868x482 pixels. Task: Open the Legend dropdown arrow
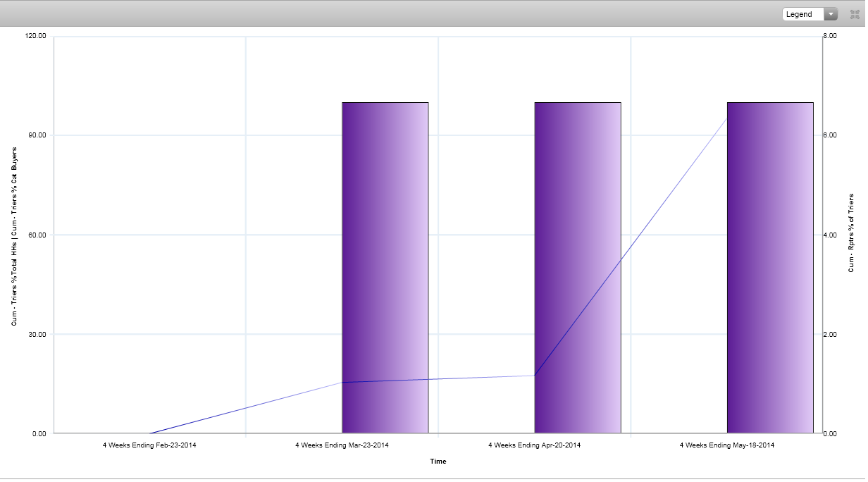pyautogui.click(x=831, y=14)
